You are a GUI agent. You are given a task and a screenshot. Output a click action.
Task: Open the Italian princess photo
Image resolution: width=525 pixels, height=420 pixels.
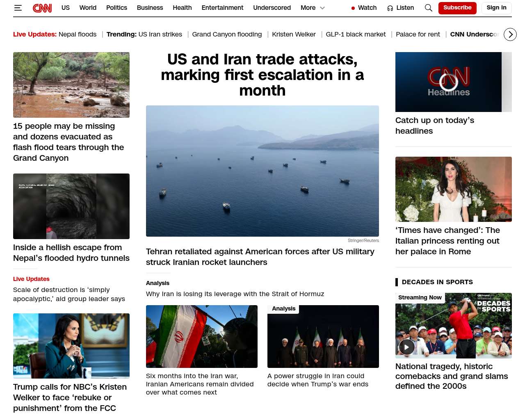tap(454, 189)
